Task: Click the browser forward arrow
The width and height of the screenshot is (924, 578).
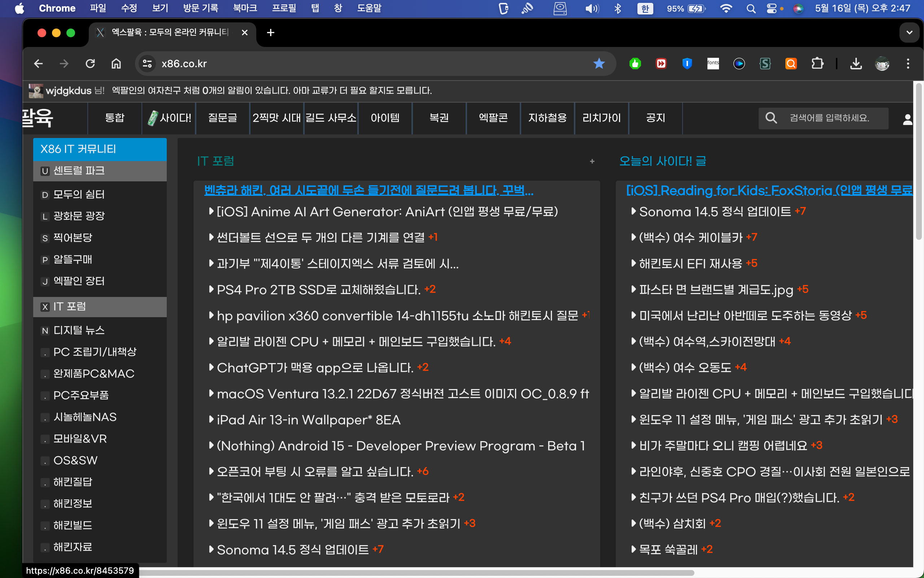Action: tap(64, 64)
